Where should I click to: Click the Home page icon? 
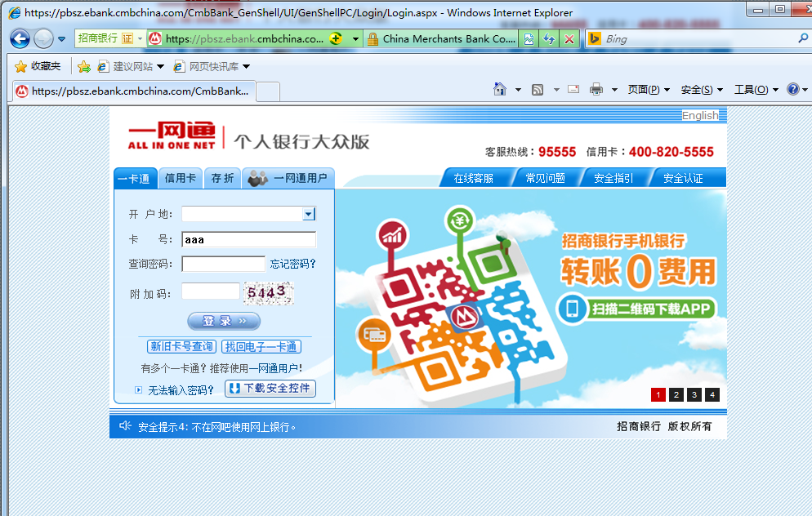(500, 90)
